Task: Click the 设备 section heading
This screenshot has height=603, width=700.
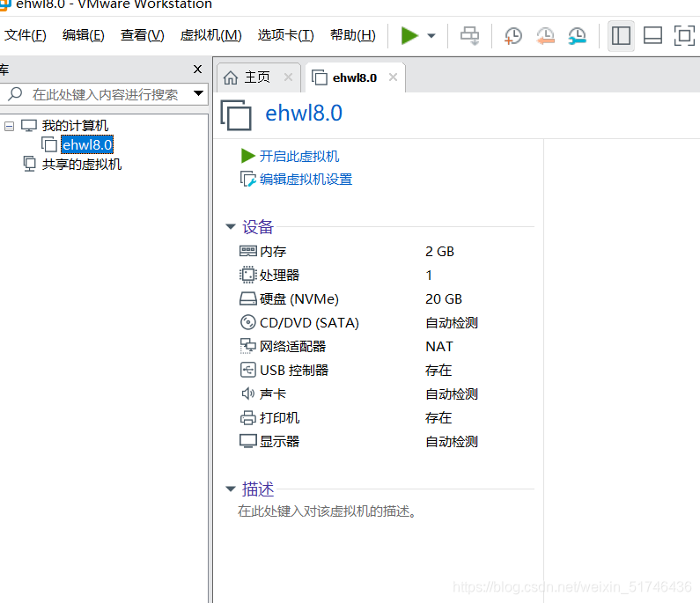Action: coord(258,227)
